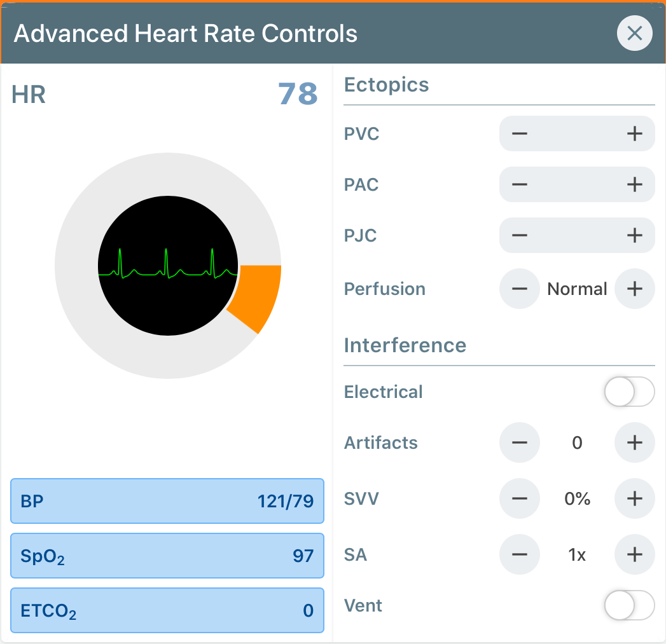This screenshot has width=666, height=644.
Task: Increase the SVV percentage
Action: [x=634, y=498]
